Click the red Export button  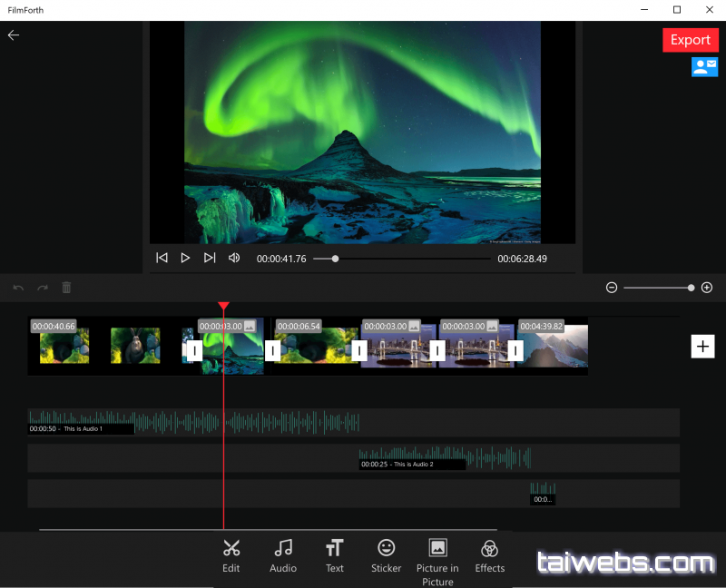point(690,40)
